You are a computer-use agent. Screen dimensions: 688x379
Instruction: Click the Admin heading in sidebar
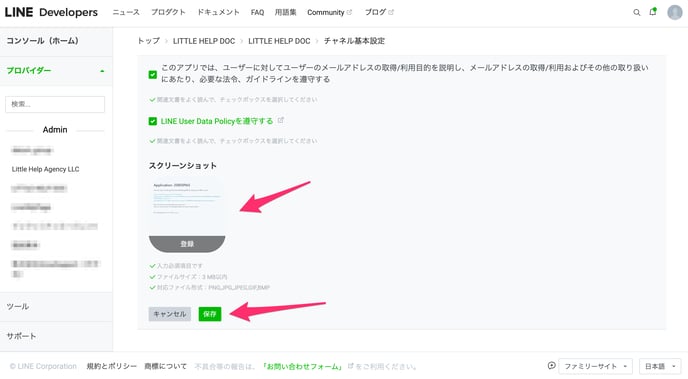click(55, 130)
